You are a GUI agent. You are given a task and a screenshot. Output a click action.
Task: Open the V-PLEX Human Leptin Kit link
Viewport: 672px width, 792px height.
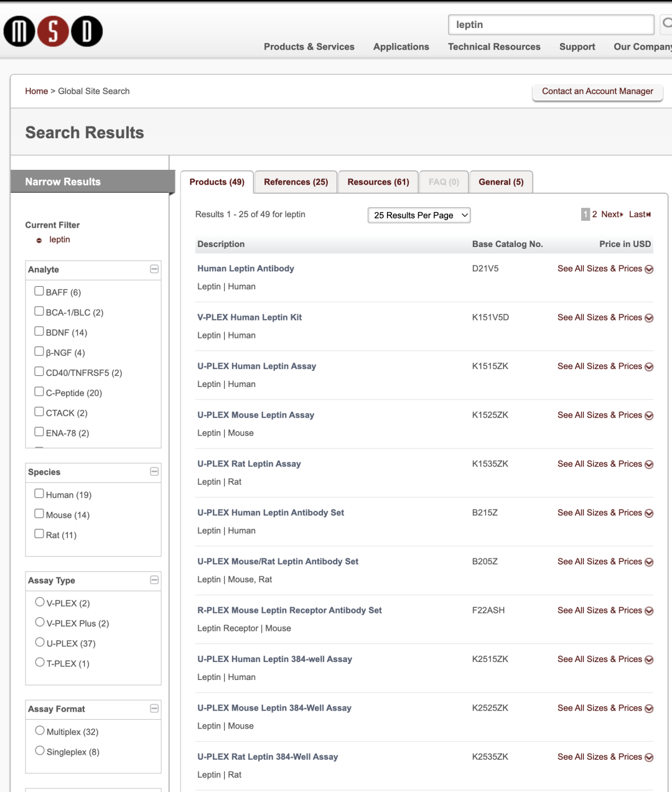250,317
